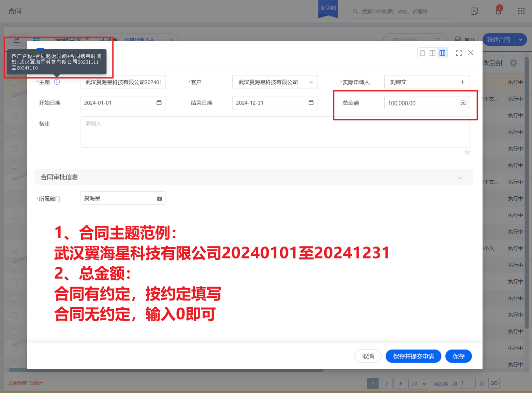Go to the next page arrow

coord(400,383)
